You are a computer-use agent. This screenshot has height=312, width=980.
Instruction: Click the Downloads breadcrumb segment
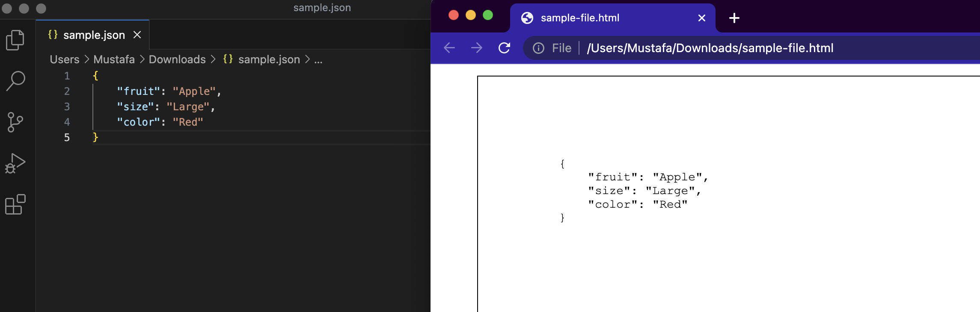click(177, 59)
